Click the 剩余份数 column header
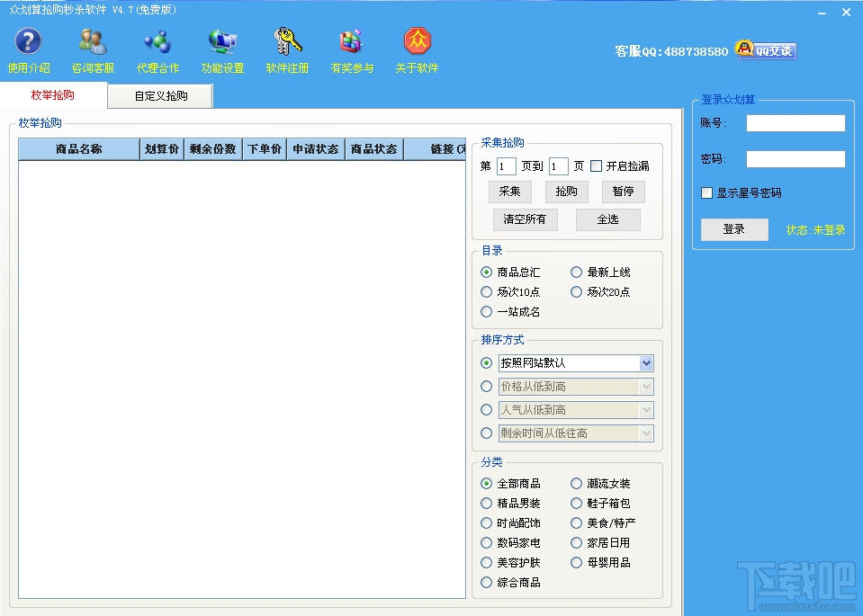This screenshot has width=863, height=616. tap(213, 149)
